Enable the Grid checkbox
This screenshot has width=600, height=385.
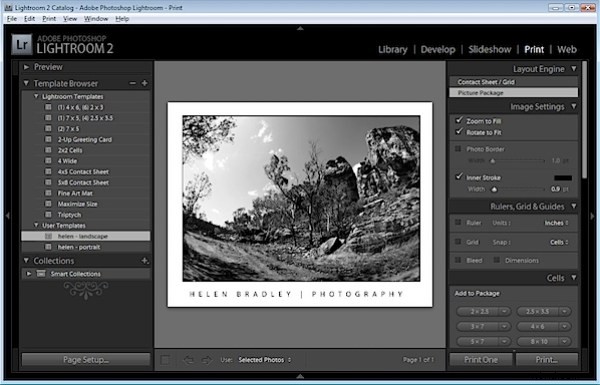pos(458,241)
